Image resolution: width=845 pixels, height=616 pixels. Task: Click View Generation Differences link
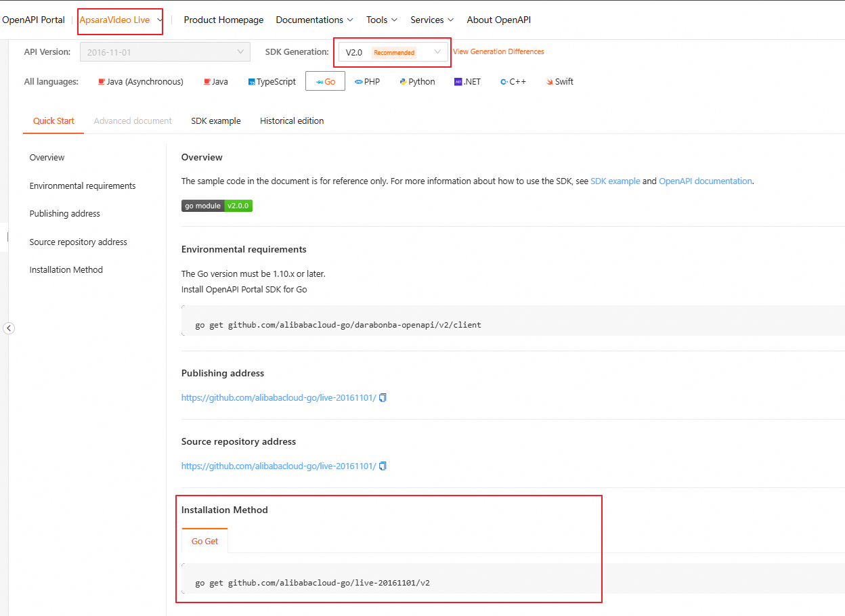pyautogui.click(x=498, y=51)
